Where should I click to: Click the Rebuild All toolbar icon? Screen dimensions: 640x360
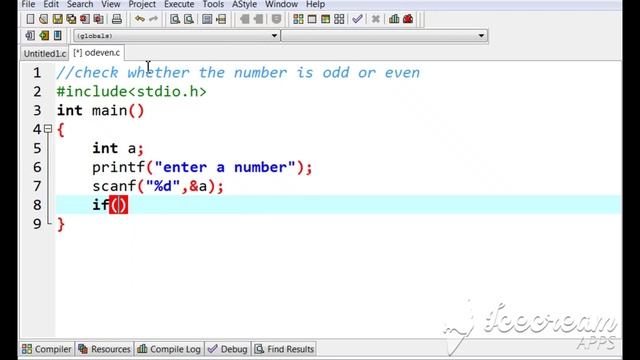click(339, 19)
